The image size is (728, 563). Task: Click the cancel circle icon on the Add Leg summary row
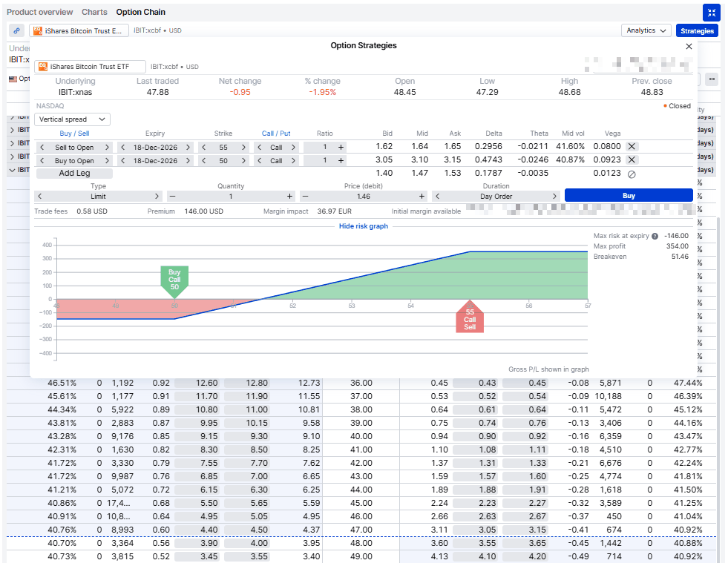point(632,174)
